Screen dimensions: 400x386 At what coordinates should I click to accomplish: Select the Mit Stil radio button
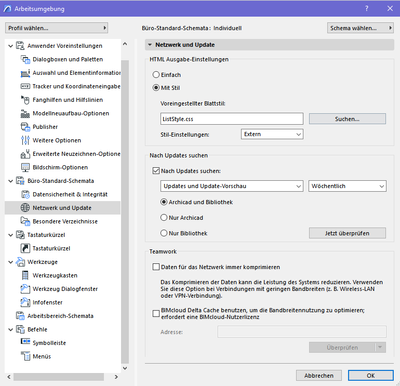click(156, 88)
